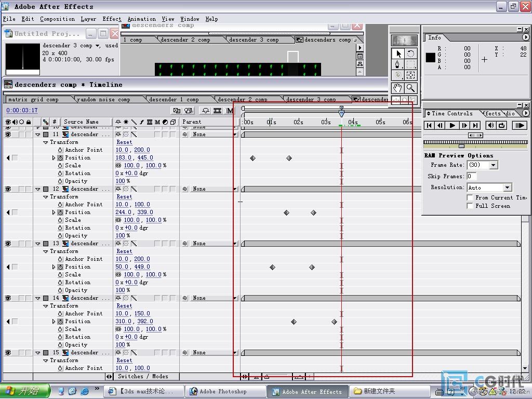Viewport: 532px width, 399px height.
Task: Hide layer 14 with its eye switch
Action: click(x=8, y=298)
